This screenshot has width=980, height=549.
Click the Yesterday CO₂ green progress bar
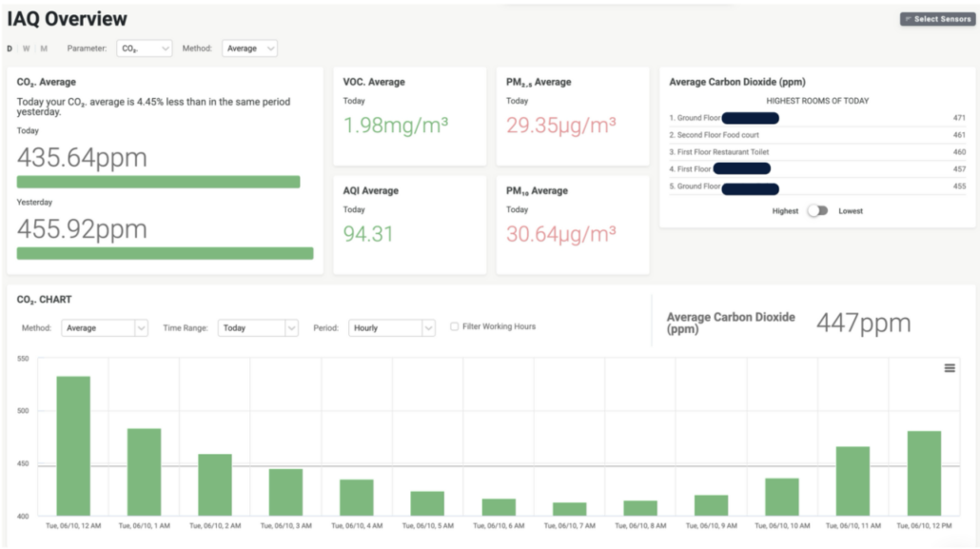pos(165,253)
